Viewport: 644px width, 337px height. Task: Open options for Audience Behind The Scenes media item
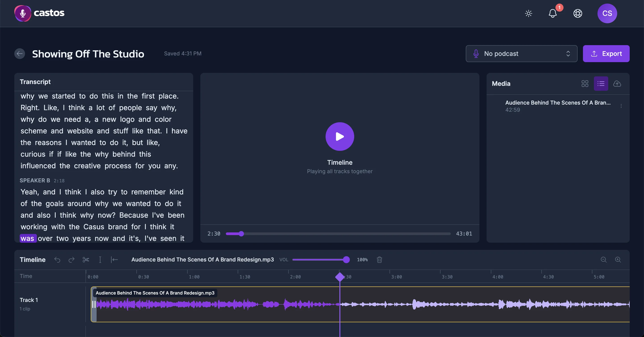(x=621, y=106)
